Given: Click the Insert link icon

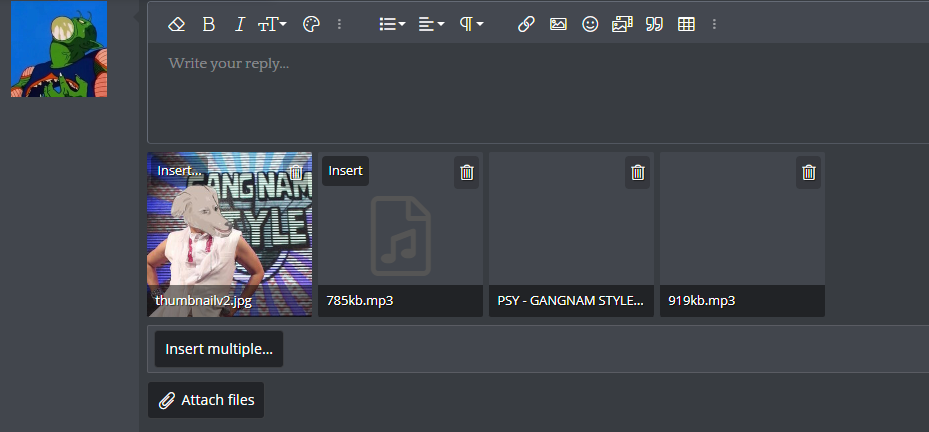Looking at the screenshot, I should pyautogui.click(x=526, y=24).
